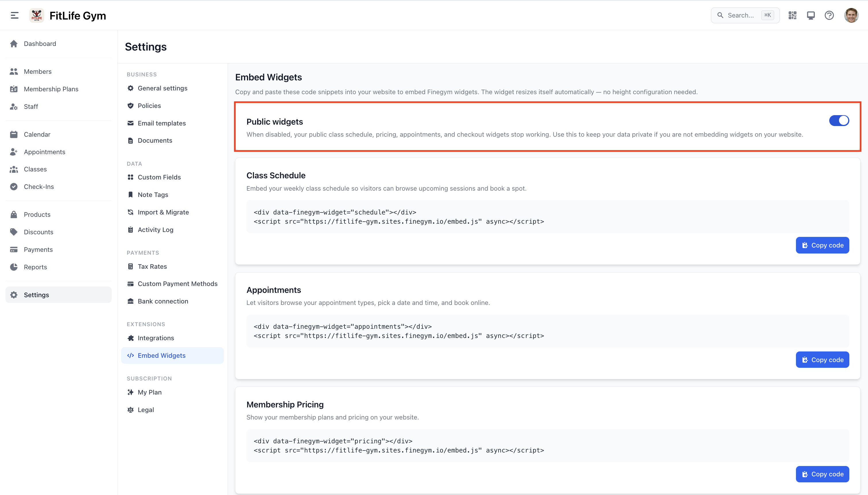The image size is (868, 495).
Task: Open Appointments in the main sidebar
Action: coord(59,152)
